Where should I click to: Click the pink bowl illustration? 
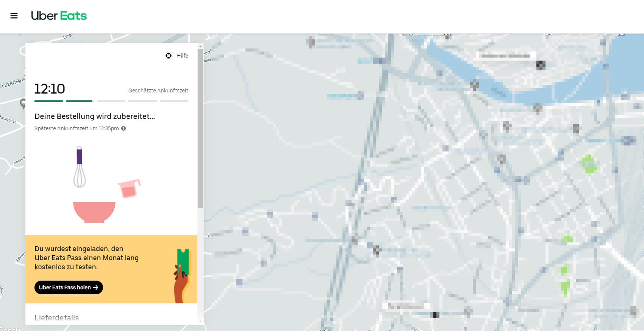point(94,212)
